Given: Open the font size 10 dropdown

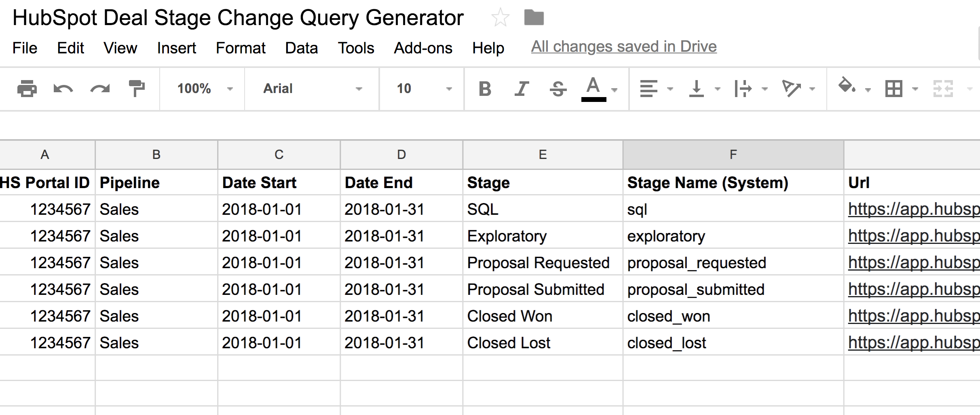Looking at the screenshot, I should click(x=424, y=89).
